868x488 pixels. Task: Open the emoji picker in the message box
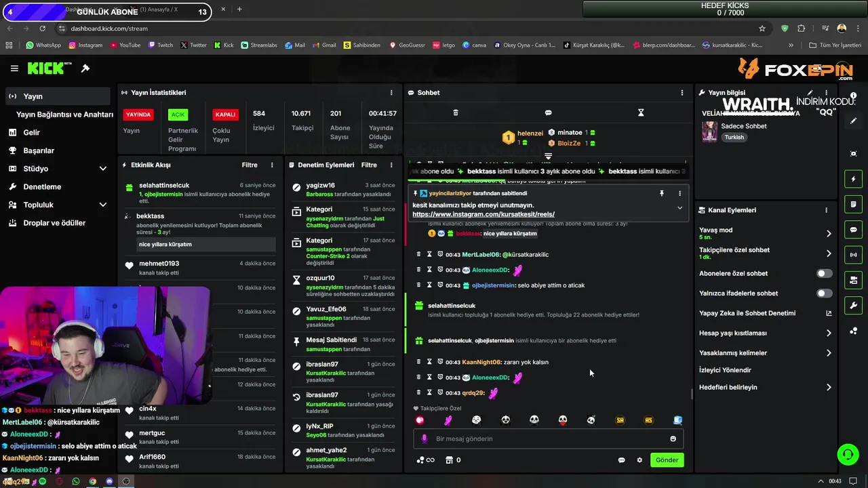click(x=673, y=439)
